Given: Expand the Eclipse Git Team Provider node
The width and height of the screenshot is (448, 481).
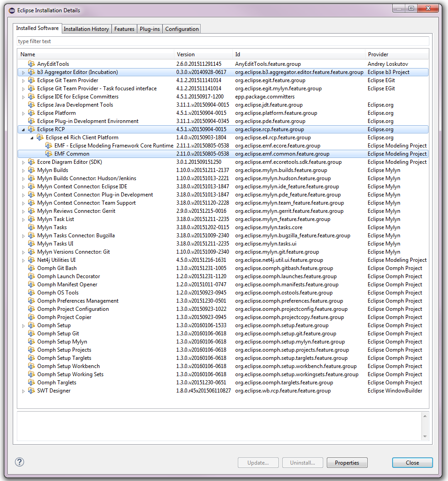Looking at the screenshot, I should click(23, 81).
